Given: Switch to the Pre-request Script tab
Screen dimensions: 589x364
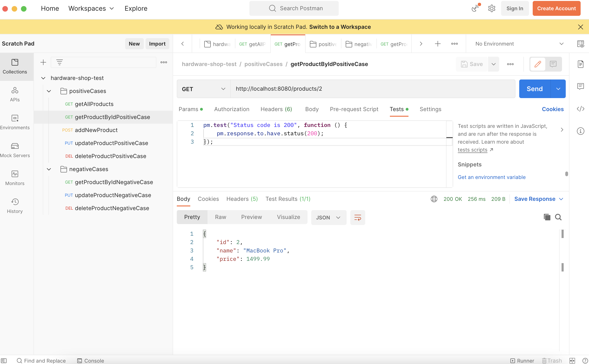Looking at the screenshot, I should coord(354,109).
